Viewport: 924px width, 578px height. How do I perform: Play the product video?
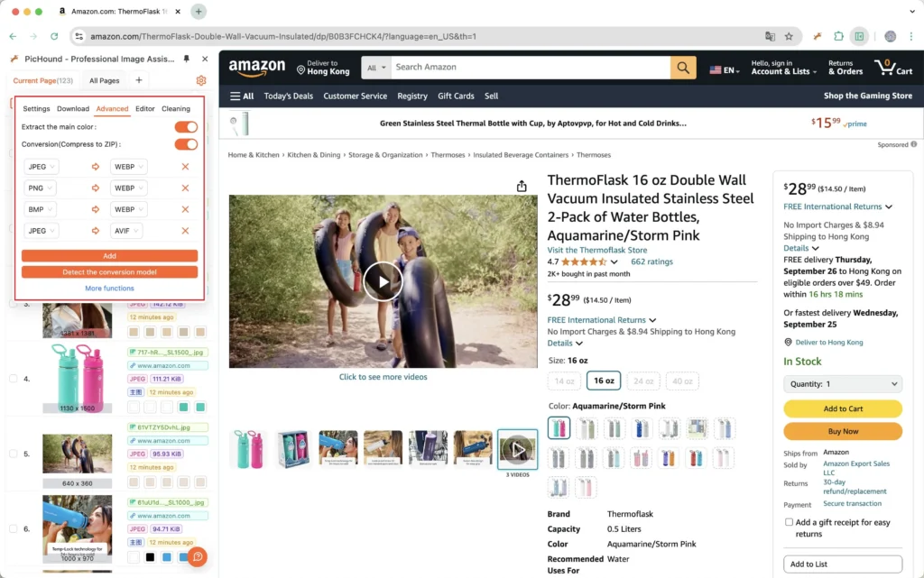coord(383,281)
